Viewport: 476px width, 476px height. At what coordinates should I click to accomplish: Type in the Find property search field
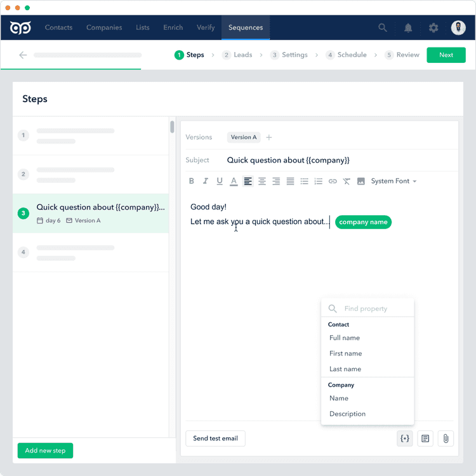374,309
